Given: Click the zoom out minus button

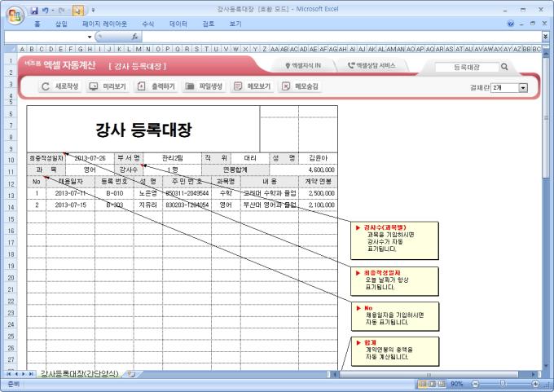Looking at the screenshot, I should coord(475,384).
